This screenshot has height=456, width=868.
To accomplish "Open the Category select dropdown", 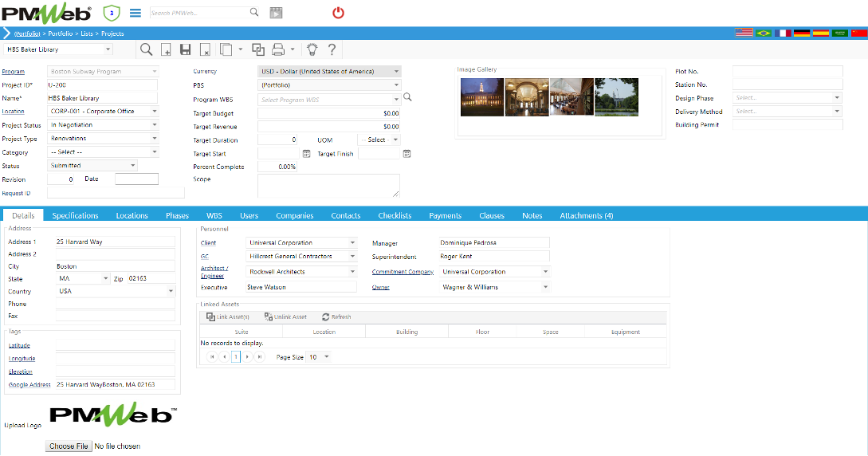I will coord(155,151).
